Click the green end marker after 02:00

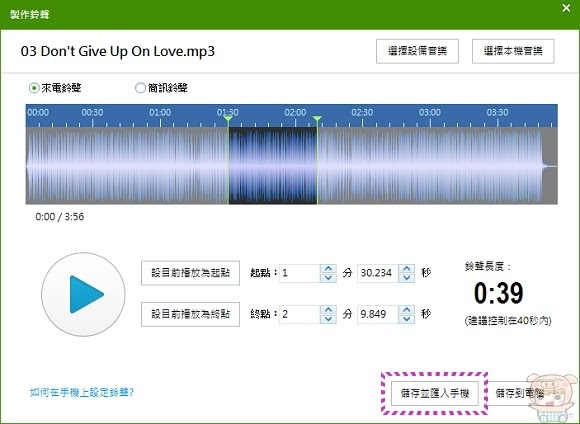pyautogui.click(x=317, y=118)
